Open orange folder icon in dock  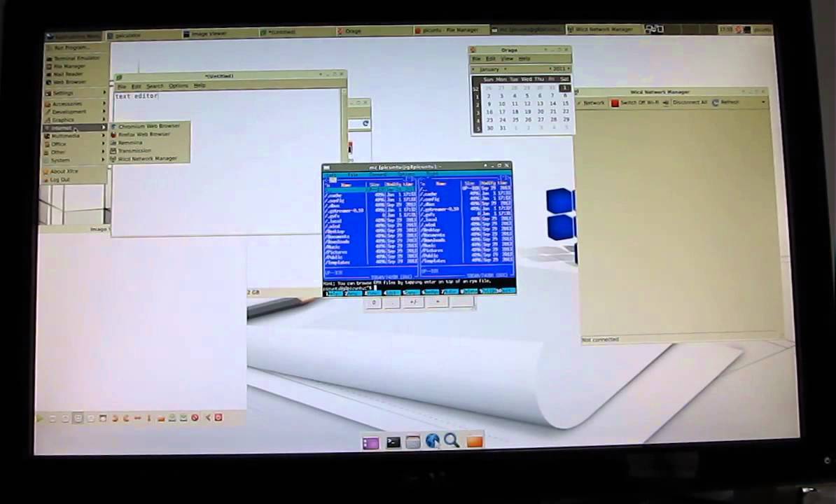point(475,441)
